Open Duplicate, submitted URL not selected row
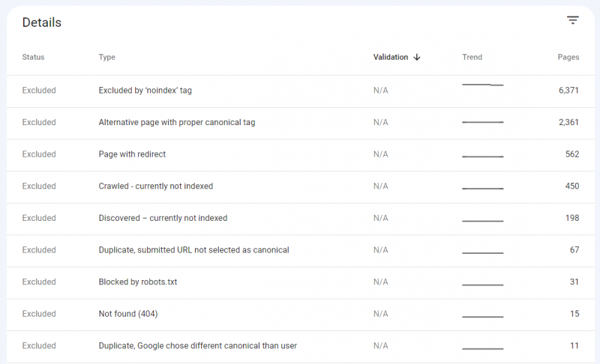 tap(301, 251)
